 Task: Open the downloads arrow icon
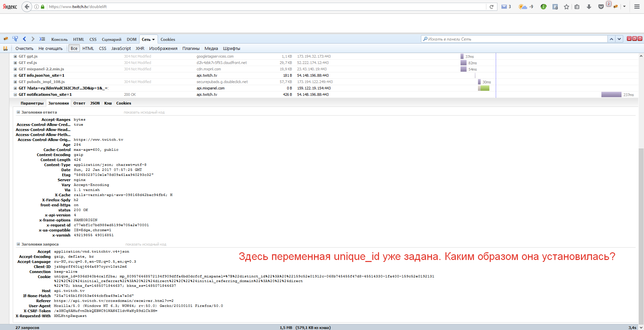pos(589,7)
